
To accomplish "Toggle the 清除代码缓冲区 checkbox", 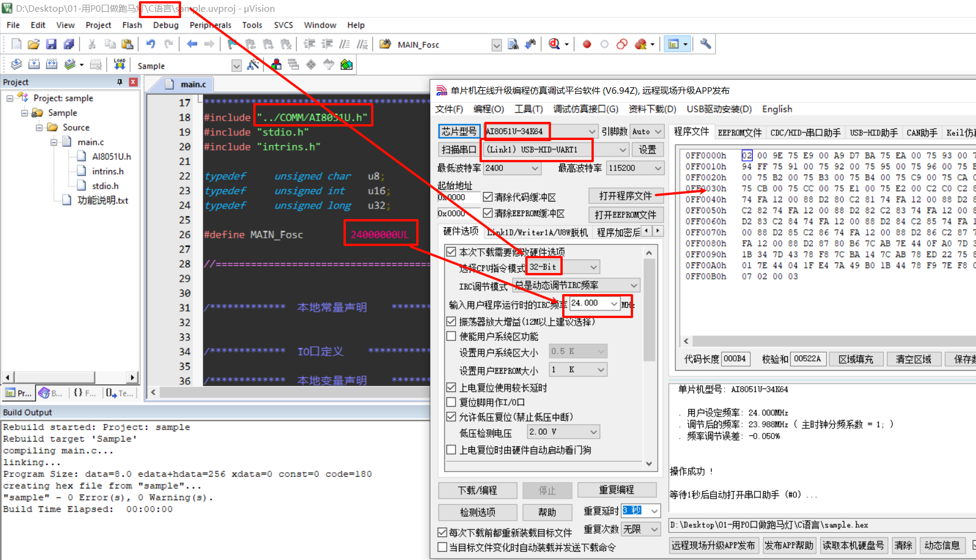I will 488,197.
